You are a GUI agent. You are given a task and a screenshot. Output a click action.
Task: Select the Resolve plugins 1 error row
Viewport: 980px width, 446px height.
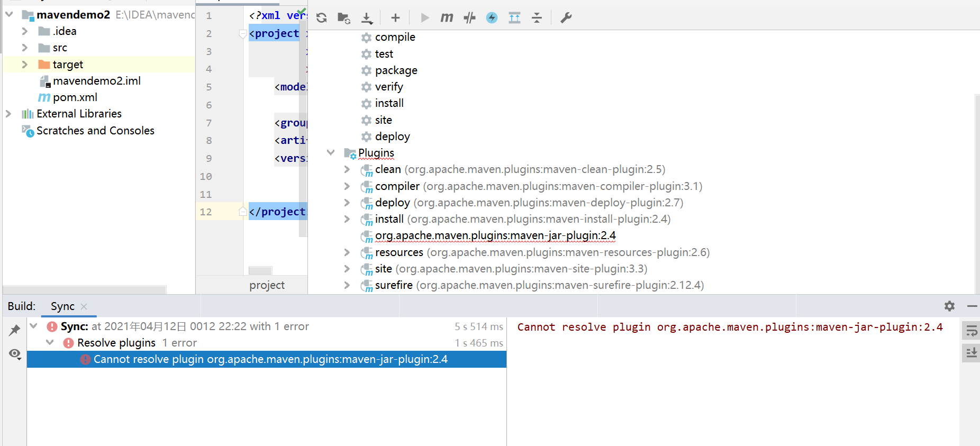tap(267, 343)
